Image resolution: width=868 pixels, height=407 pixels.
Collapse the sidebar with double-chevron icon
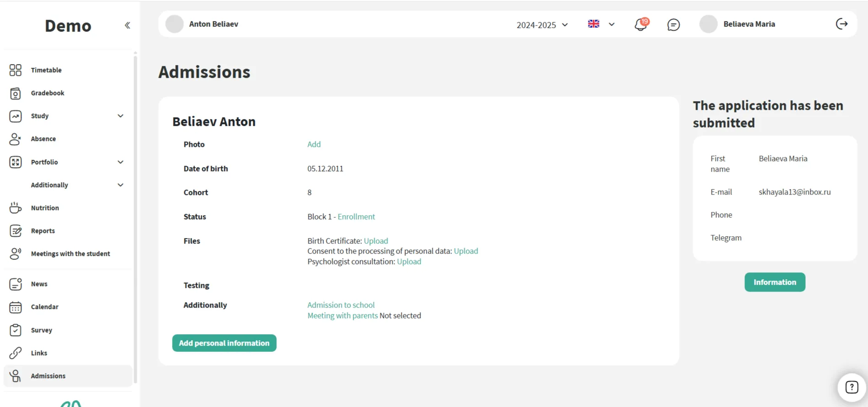[x=127, y=26]
